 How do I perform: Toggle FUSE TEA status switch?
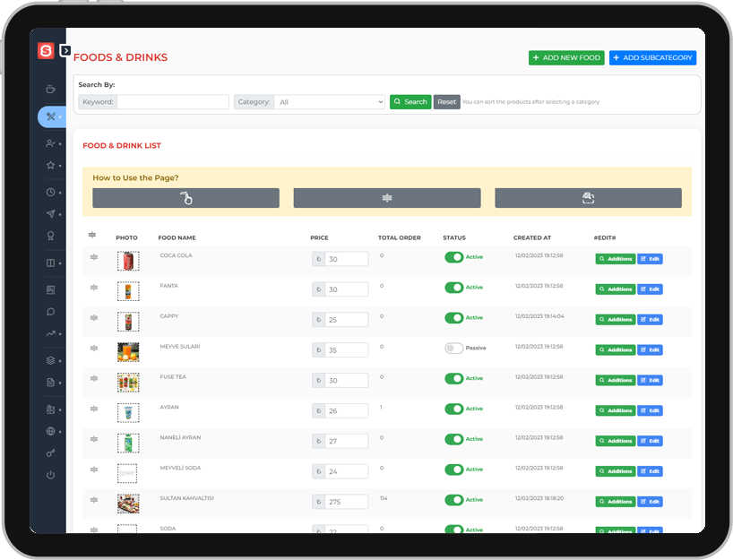click(454, 379)
